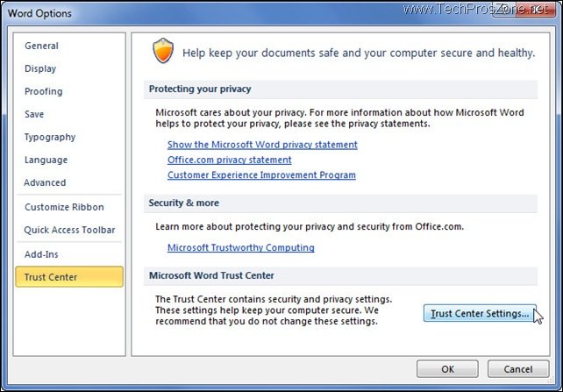Visit the Microsoft Trustworthy Computing link

tap(240, 247)
